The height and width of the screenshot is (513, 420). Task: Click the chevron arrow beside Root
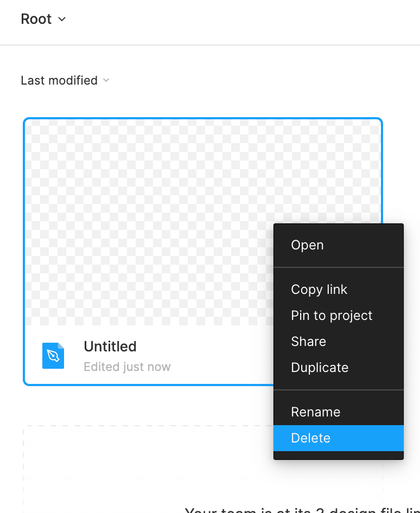(62, 20)
